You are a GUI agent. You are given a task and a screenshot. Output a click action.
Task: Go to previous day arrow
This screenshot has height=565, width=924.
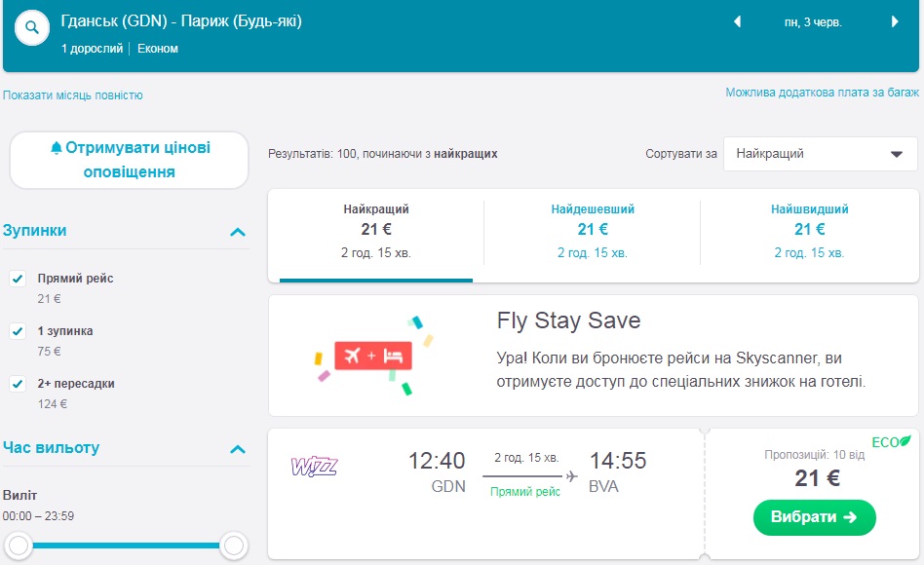[737, 22]
